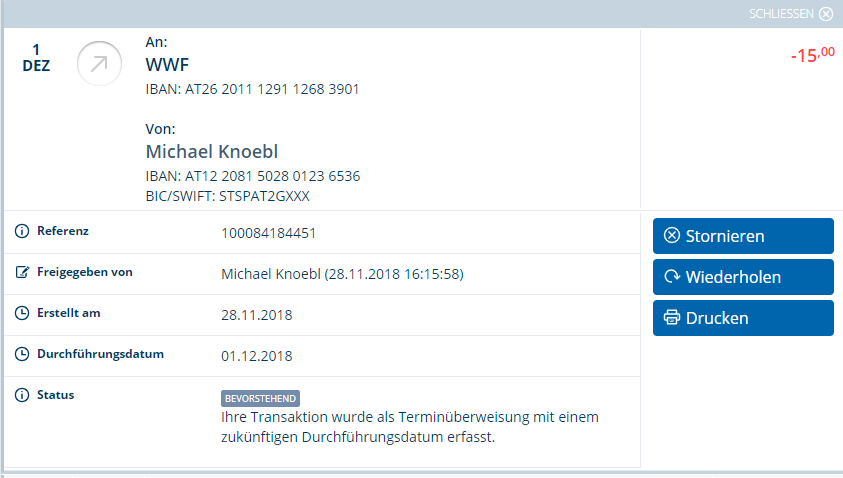This screenshot has width=843, height=478.
Task: Print the transaction with Drucken
Action: tap(743, 318)
